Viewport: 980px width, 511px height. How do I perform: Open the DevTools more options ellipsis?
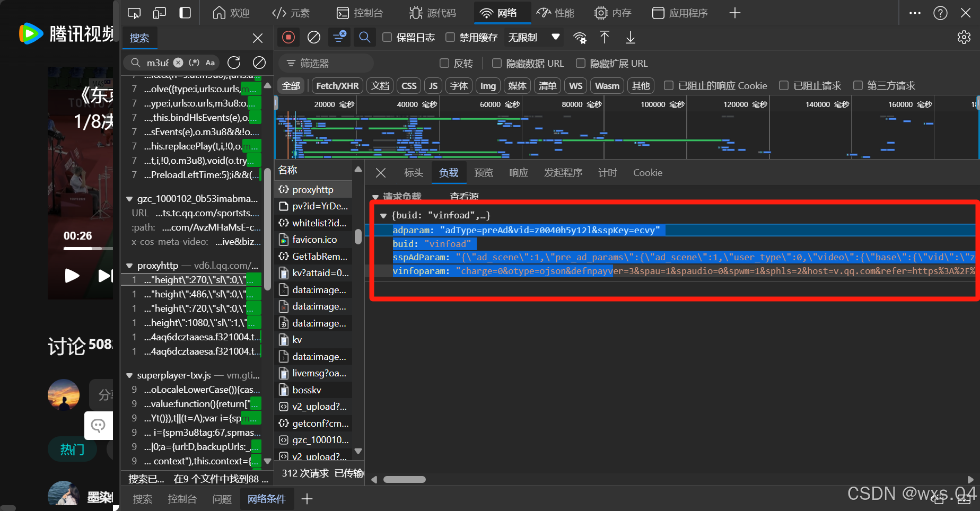(x=915, y=13)
